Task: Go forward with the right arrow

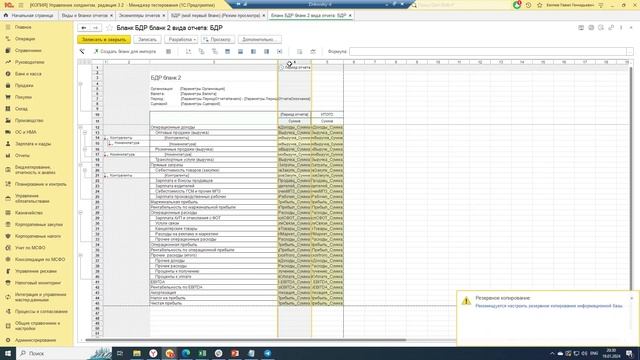Action: [x=96, y=28]
